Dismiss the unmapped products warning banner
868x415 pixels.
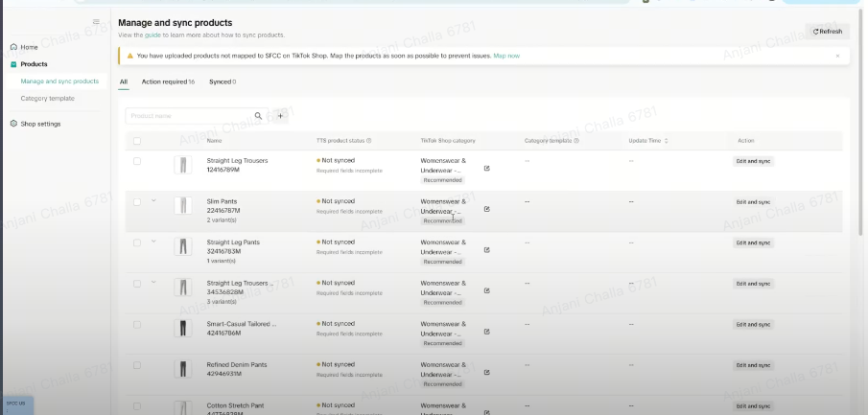[836, 56]
